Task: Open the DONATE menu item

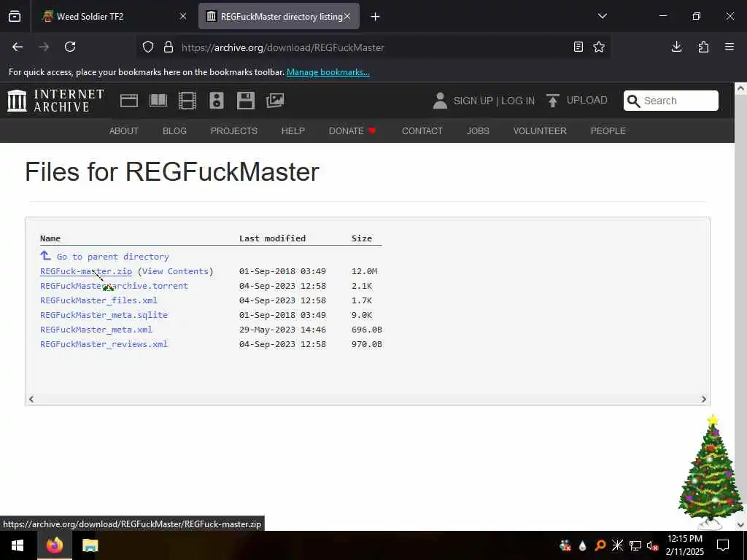Action: (352, 131)
